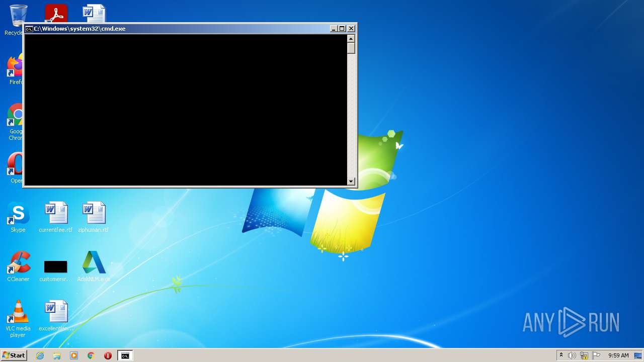This screenshot has width=644, height=362.
Task: Open the clock showing 9:59 AM
Action: point(618,355)
